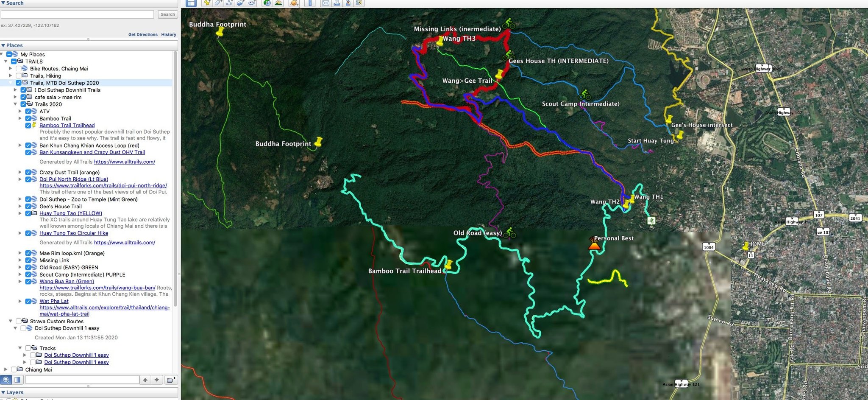Click the Email envelope toolbar icon
868x400 pixels.
[x=325, y=3]
